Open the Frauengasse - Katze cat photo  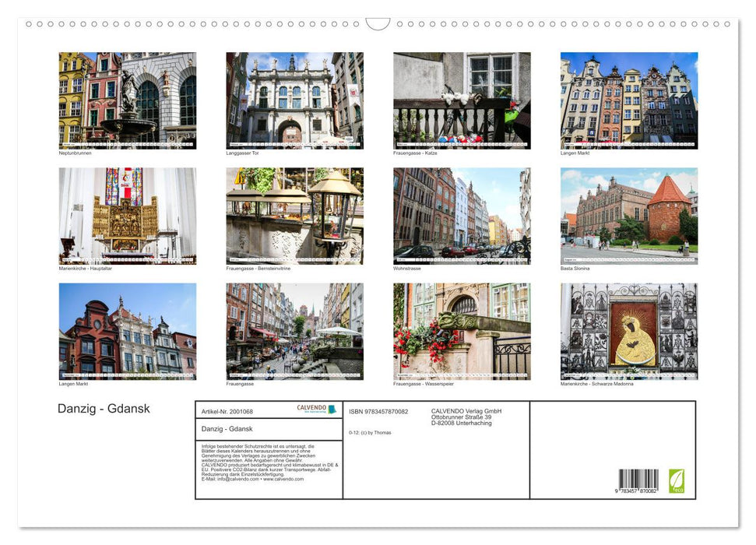[x=461, y=99]
